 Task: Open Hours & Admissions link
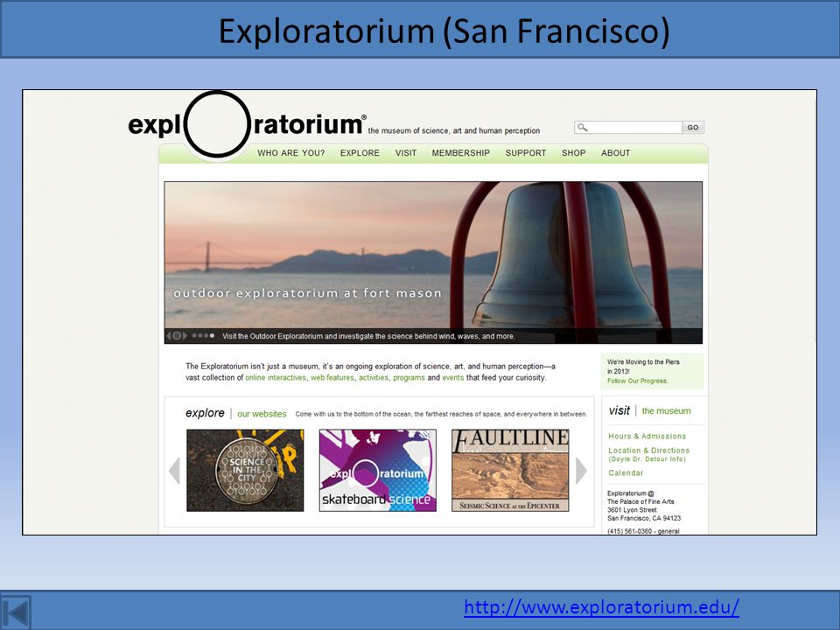pos(647,436)
